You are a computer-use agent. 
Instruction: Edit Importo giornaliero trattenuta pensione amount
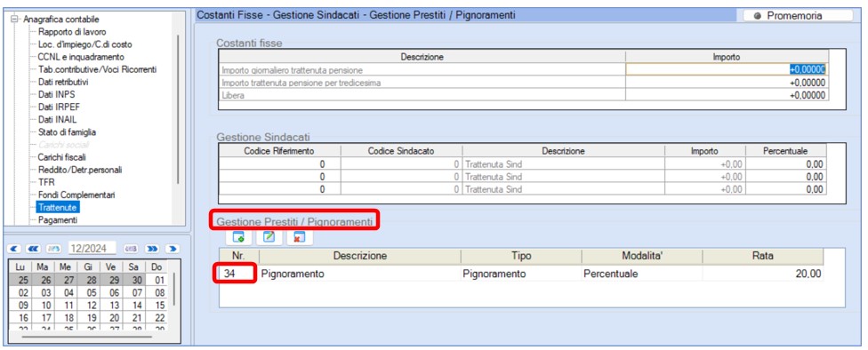pos(727,69)
